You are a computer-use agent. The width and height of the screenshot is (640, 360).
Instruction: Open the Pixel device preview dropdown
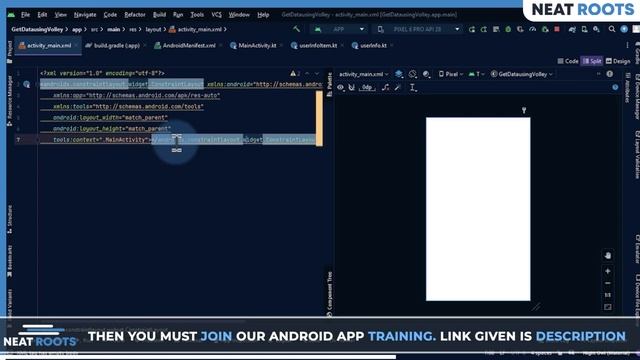point(451,74)
